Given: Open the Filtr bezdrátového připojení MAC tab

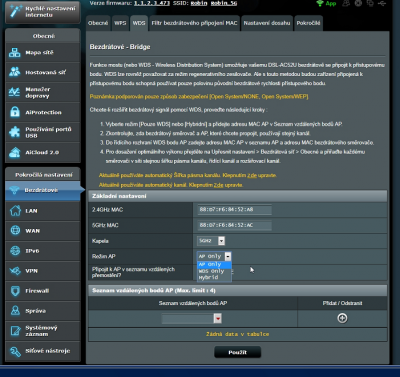Looking at the screenshot, I should point(194,23).
